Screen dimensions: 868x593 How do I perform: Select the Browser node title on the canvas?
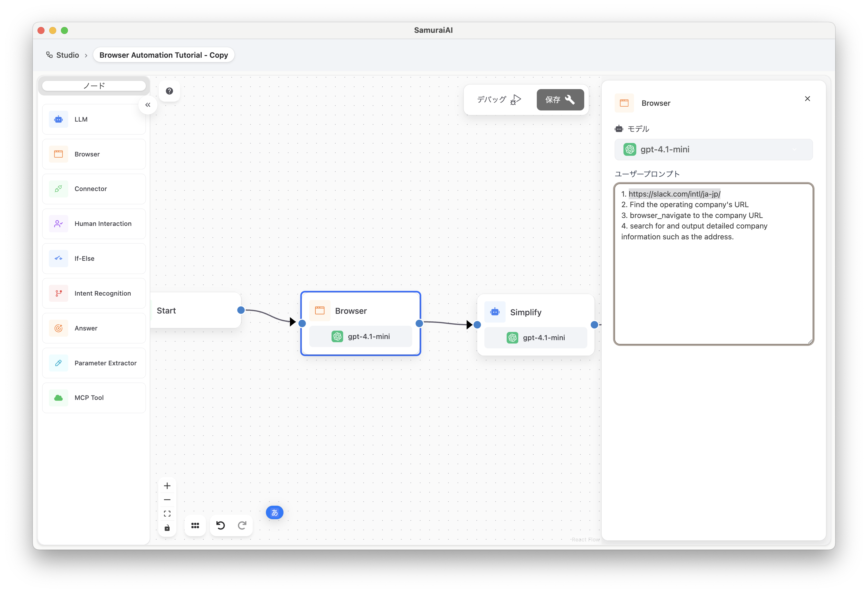[x=351, y=311]
